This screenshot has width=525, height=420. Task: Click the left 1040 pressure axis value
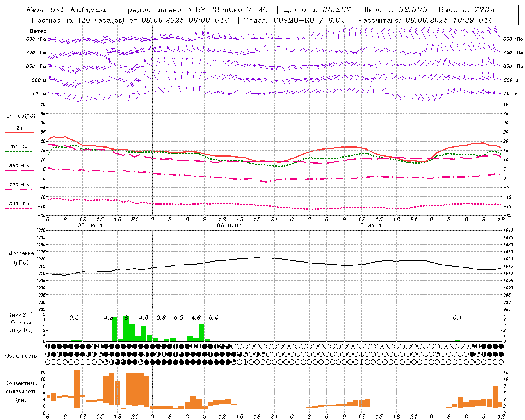41,231
